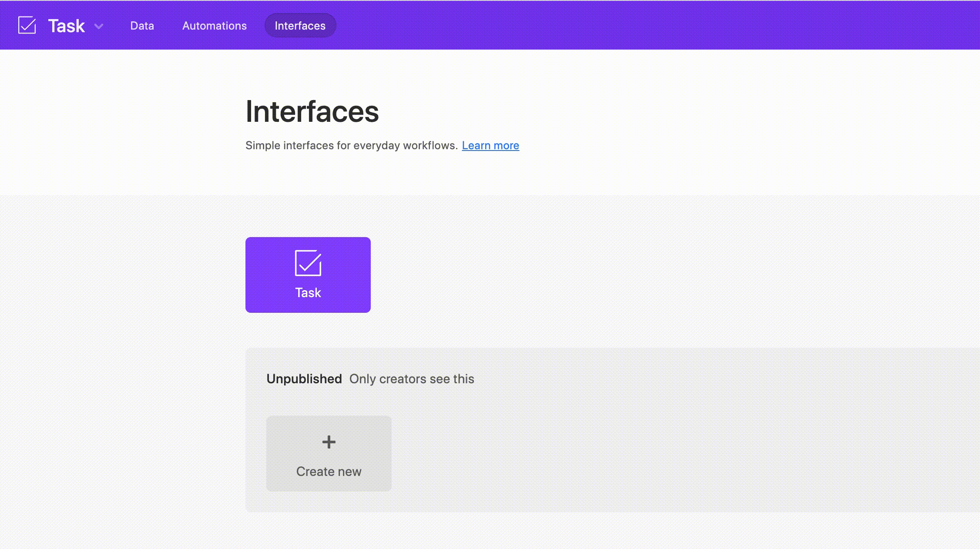980x549 pixels.
Task: Select the Interfaces tab
Action: click(300, 26)
